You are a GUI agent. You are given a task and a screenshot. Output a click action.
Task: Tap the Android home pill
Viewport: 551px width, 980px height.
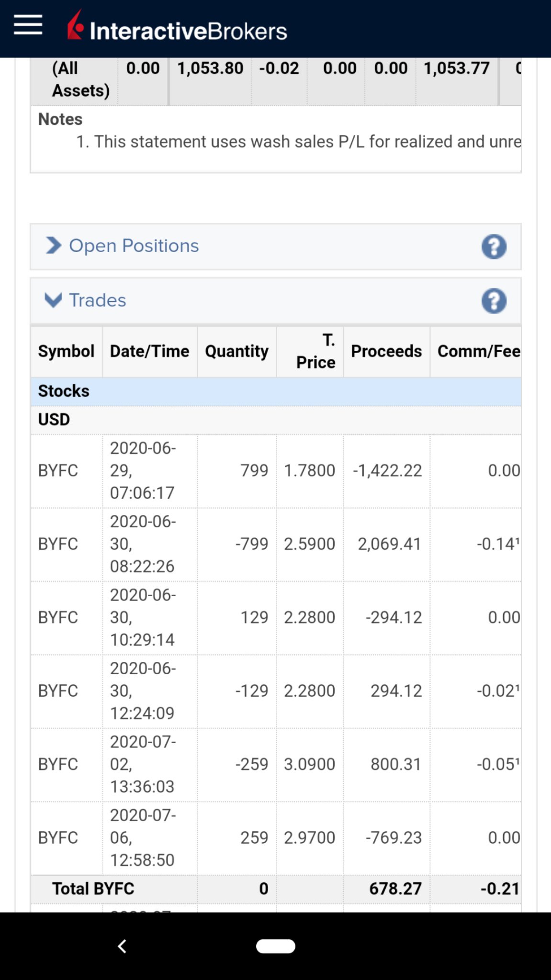coord(275,946)
